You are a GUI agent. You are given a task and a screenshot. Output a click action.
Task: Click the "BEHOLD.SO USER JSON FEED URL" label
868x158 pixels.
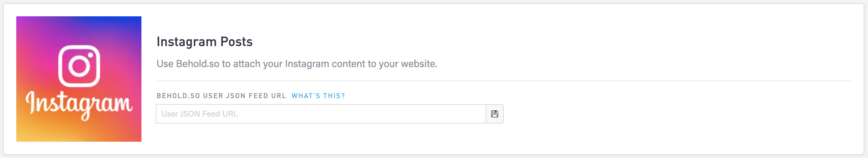[x=221, y=96]
